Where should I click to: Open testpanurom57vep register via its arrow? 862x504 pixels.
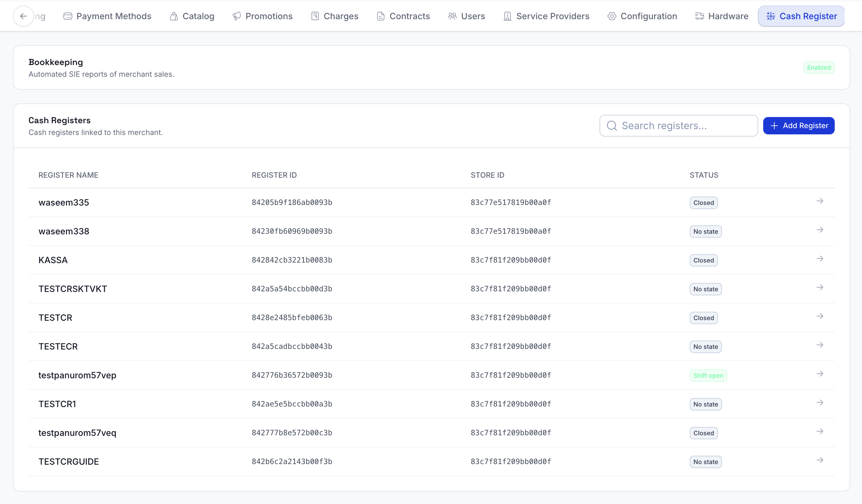(820, 374)
